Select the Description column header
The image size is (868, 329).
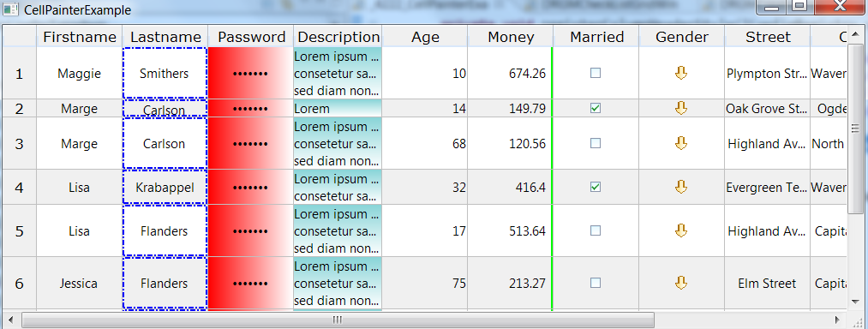(x=338, y=37)
